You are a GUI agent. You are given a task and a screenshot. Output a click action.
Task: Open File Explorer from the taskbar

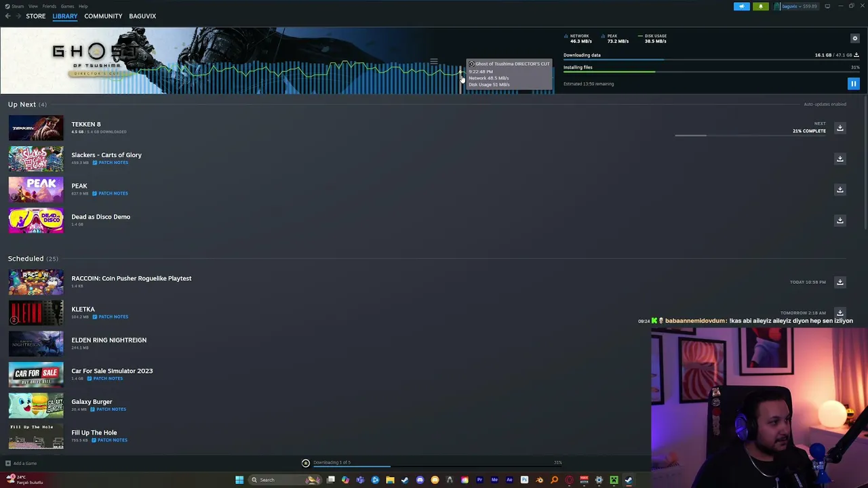[390, 480]
